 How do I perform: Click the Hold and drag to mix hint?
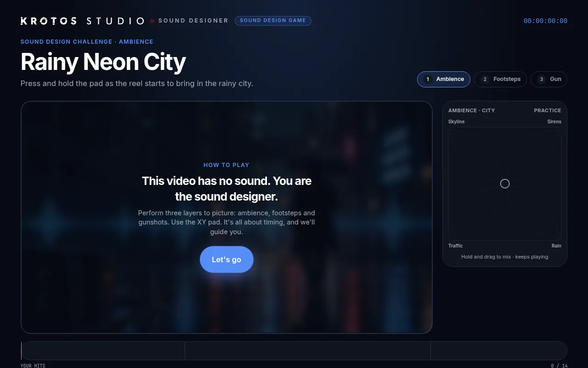(505, 257)
